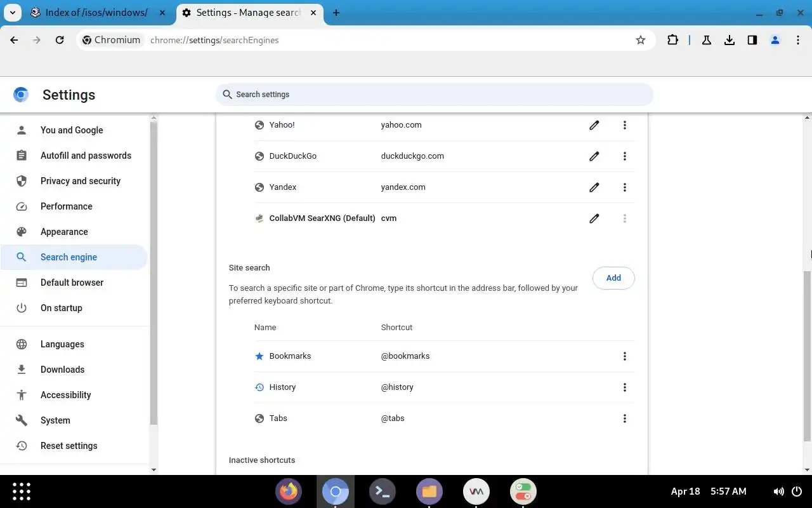The image size is (812, 508).
Task: Open more actions for Yahoo!
Action: [x=625, y=125]
